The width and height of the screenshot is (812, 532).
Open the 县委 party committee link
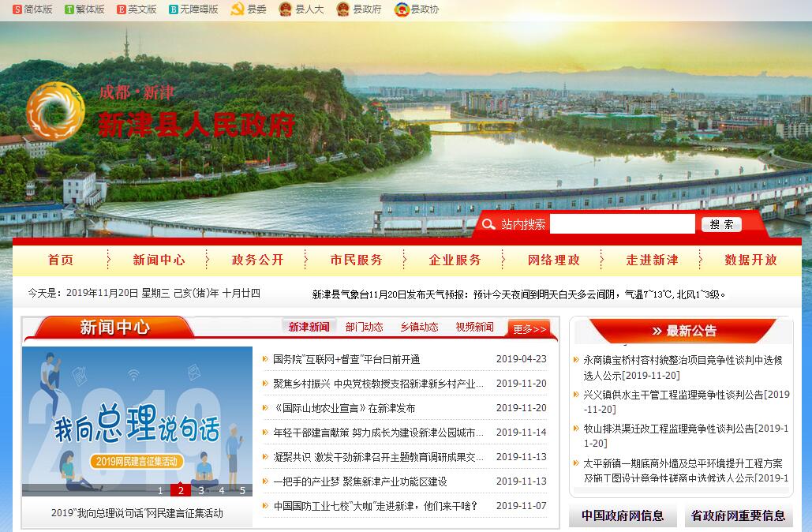[x=249, y=9]
